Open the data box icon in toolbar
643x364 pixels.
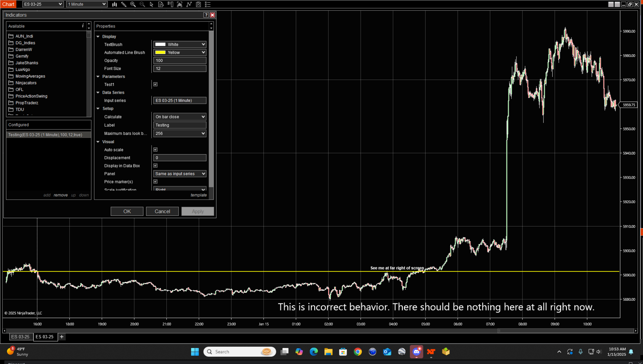(161, 4)
